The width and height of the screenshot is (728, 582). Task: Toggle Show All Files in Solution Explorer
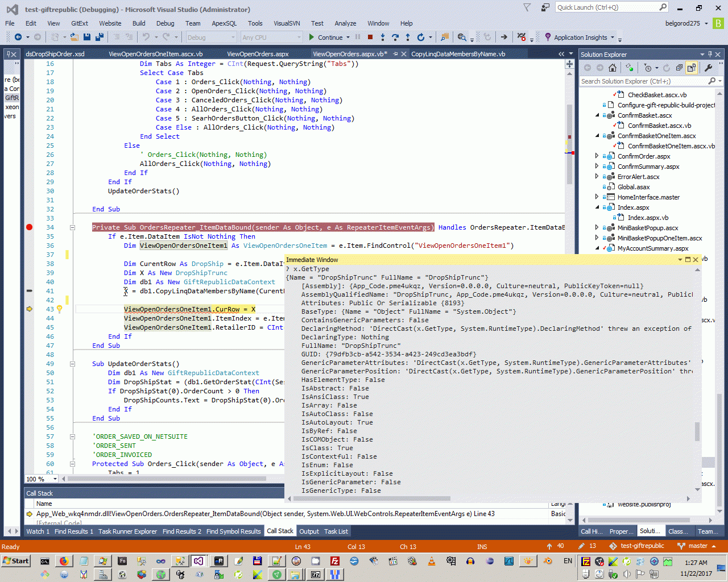(x=691, y=68)
